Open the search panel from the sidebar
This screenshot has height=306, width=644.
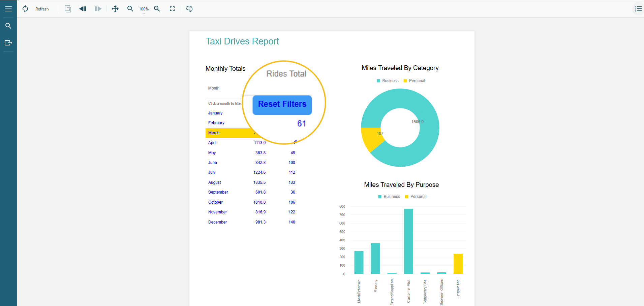(x=8, y=26)
